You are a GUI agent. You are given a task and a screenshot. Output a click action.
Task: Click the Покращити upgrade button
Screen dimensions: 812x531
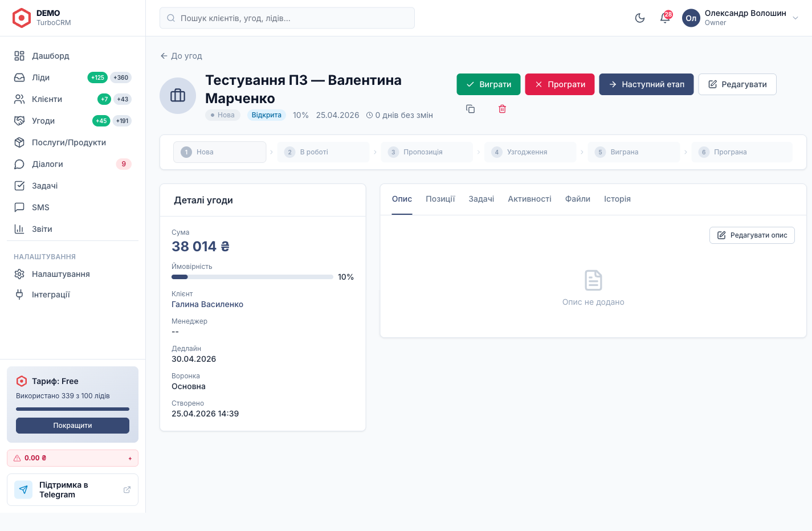[x=72, y=426]
